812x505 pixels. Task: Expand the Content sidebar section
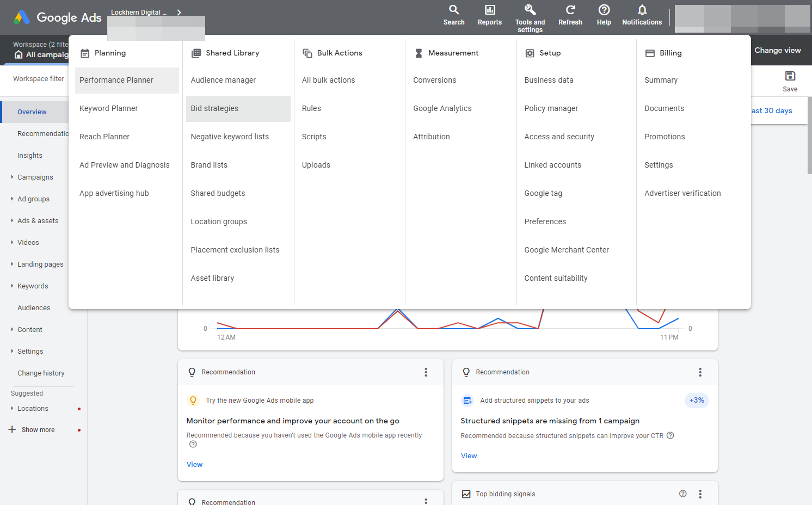pyautogui.click(x=12, y=329)
